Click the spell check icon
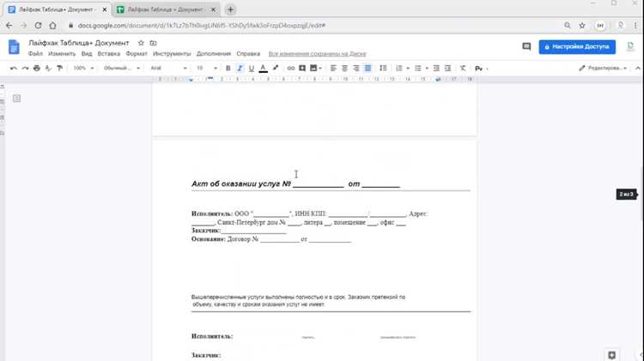 click(48, 68)
